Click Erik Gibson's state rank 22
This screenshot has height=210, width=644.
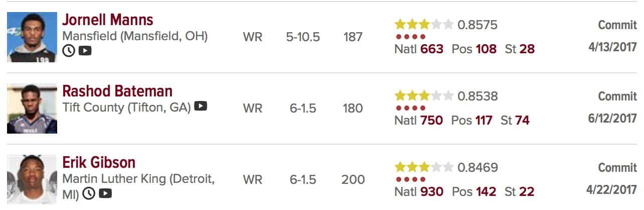527,192
